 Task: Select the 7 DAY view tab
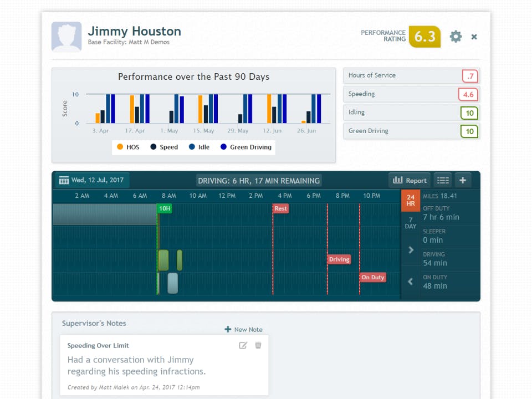411,223
